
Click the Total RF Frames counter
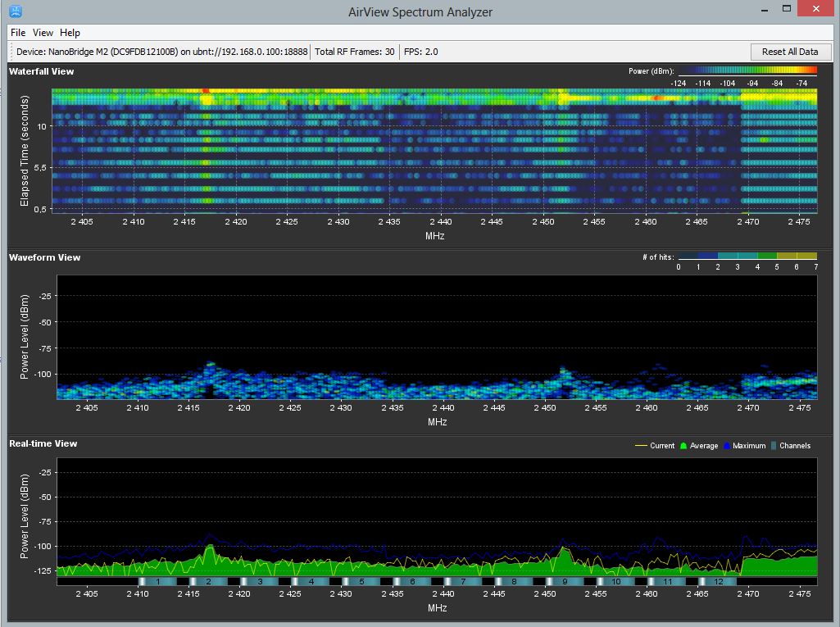pos(355,52)
